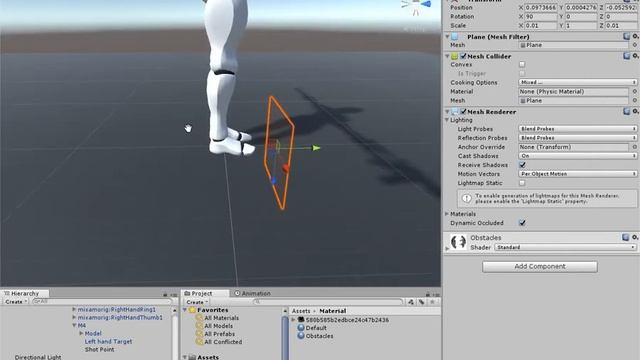Open All Materials saved search
This screenshot has width=640, height=360.
217,318
